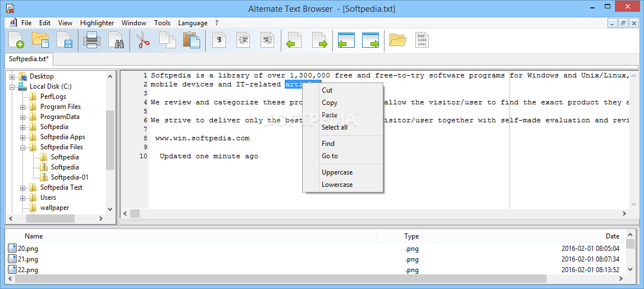Sort the file list by Name column
Viewport: 644px width, 289px height.
point(191,236)
